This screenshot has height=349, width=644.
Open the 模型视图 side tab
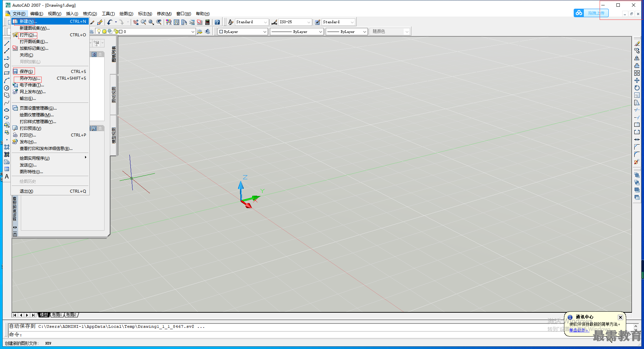pyautogui.click(x=114, y=135)
